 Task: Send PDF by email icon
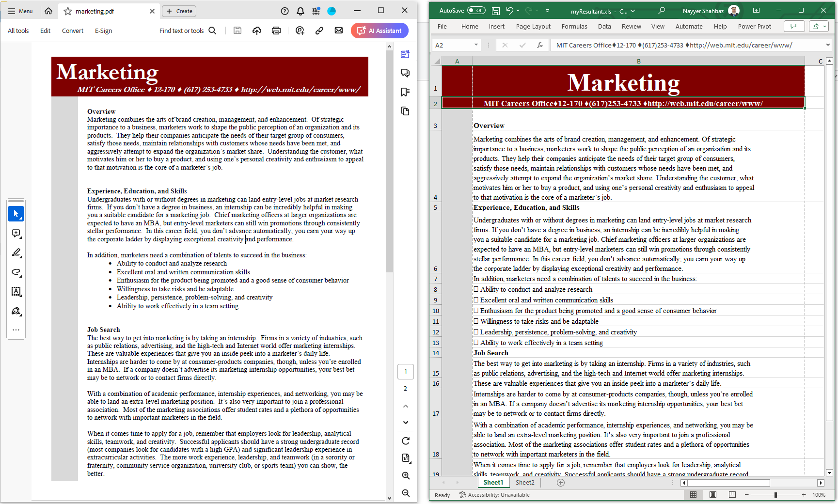point(339,31)
